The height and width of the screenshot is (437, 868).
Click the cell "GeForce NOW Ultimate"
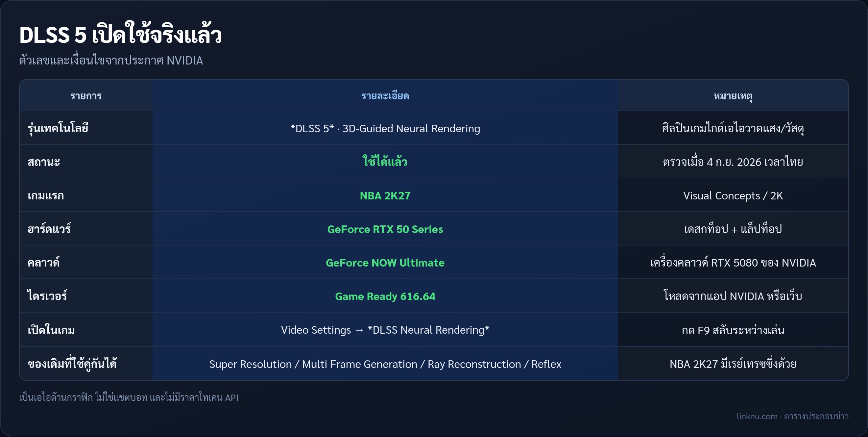[385, 263]
